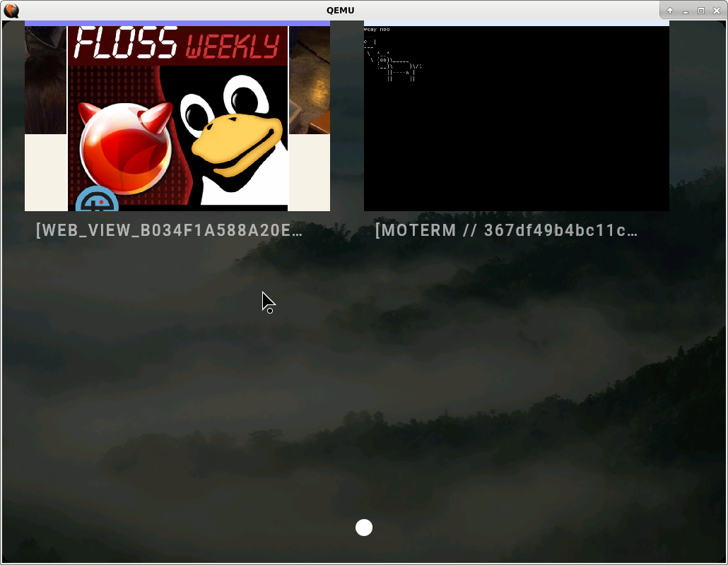Viewport: 728px width, 565px height.
Task: Maximize the QEMU window
Action: 701,11
